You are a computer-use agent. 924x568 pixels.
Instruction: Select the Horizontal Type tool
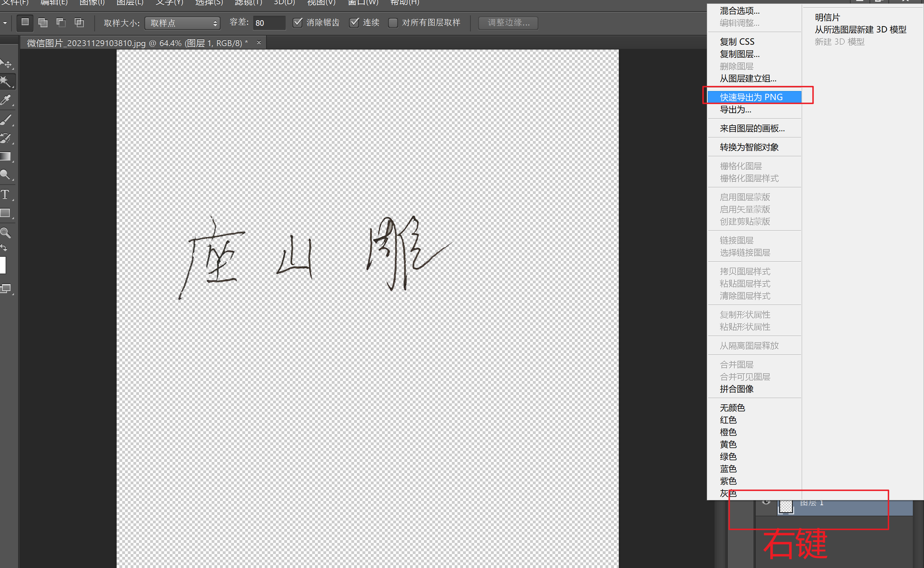[x=5, y=195]
